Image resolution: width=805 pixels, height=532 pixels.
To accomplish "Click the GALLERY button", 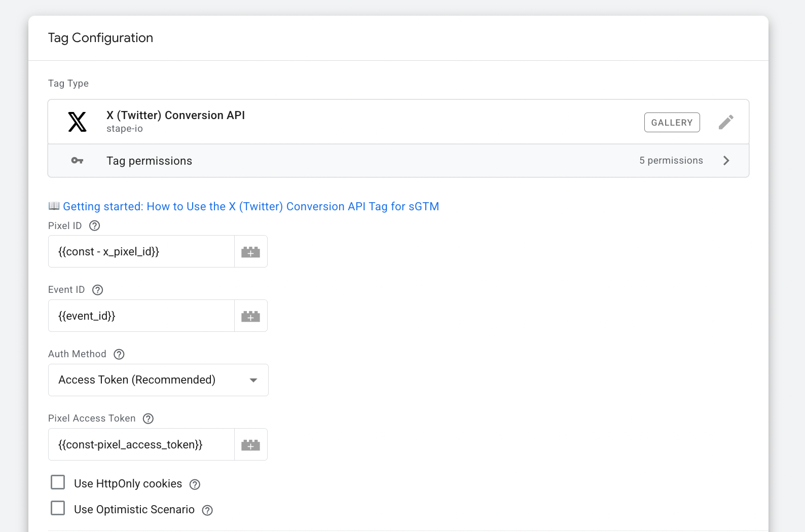I will [x=672, y=123].
